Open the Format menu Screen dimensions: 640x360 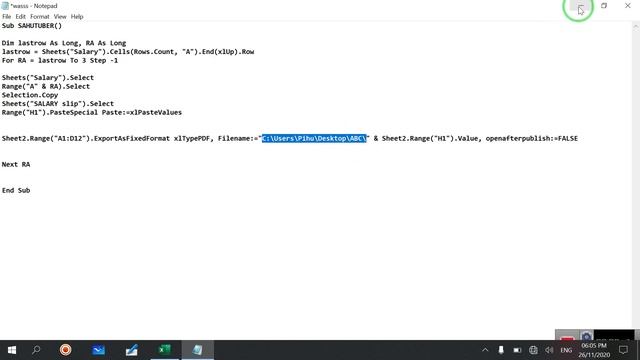point(40,17)
